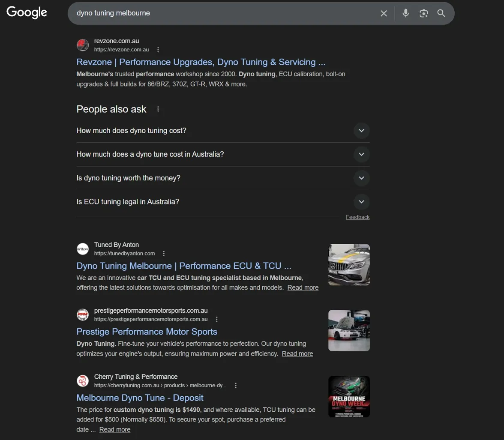Expand 'Is dyno tuning worth the money?'
This screenshot has height=440, width=504.
click(x=361, y=178)
